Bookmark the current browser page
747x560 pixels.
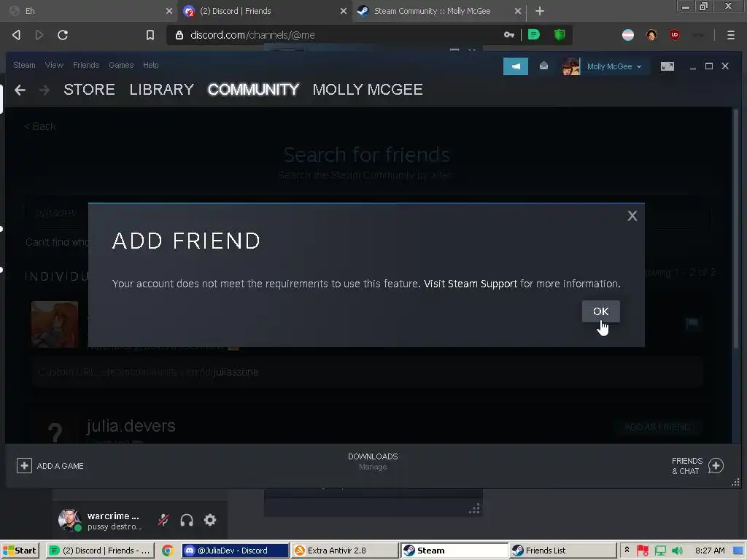tap(150, 35)
